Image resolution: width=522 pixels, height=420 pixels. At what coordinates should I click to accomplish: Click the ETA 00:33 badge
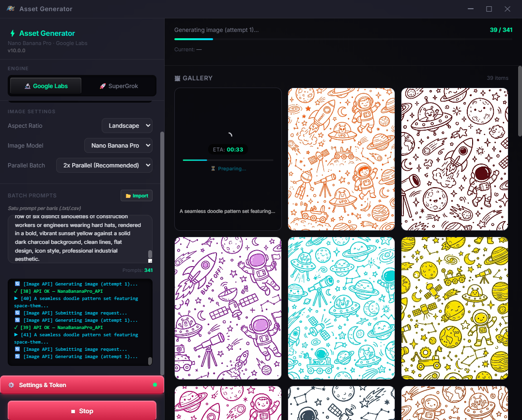tap(228, 150)
